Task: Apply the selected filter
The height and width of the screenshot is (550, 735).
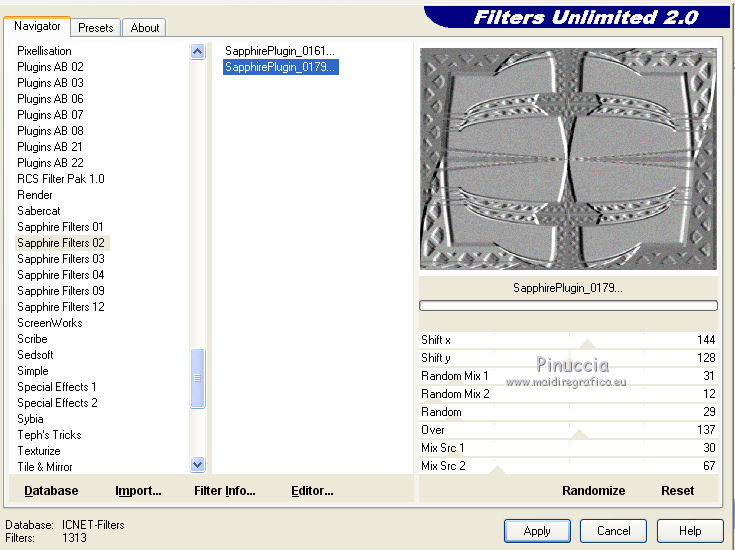Action: pyautogui.click(x=537, y=531)
